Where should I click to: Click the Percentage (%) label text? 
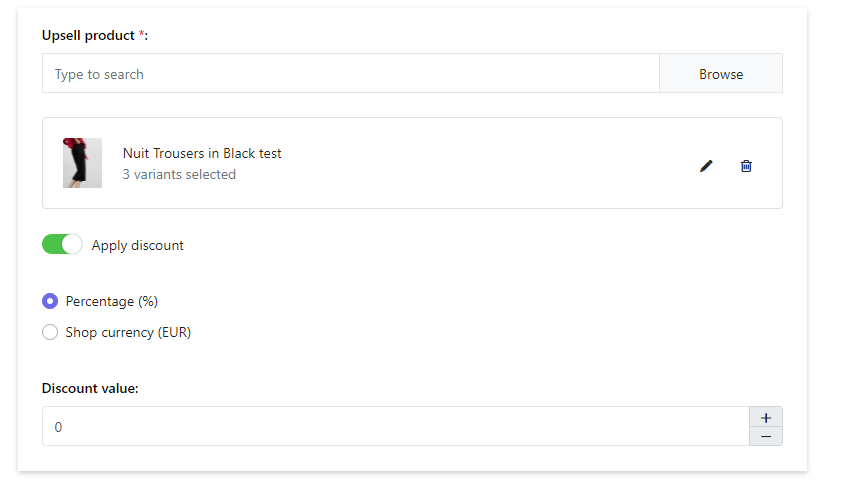click(112, 301)
